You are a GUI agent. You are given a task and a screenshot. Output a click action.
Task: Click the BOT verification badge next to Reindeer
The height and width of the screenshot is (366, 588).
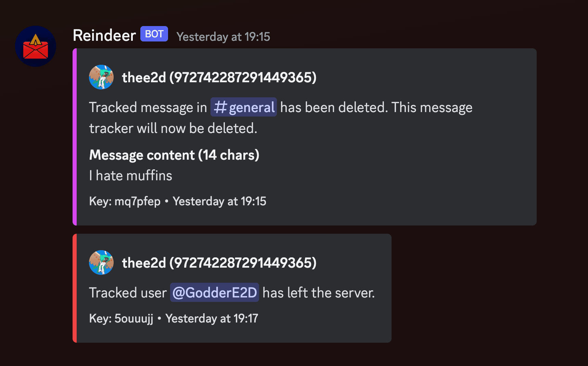[x=154, y=34]
